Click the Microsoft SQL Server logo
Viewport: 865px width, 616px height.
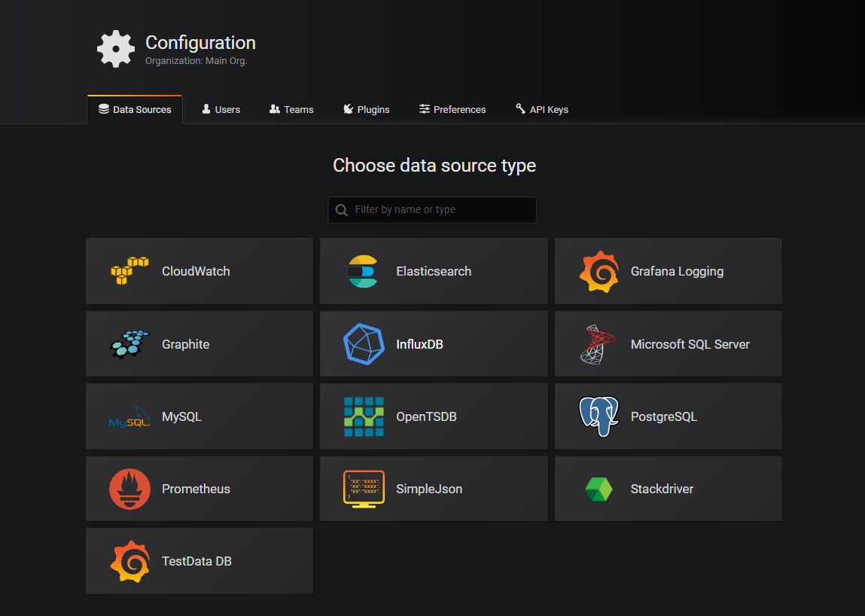[x=598, y=344]
